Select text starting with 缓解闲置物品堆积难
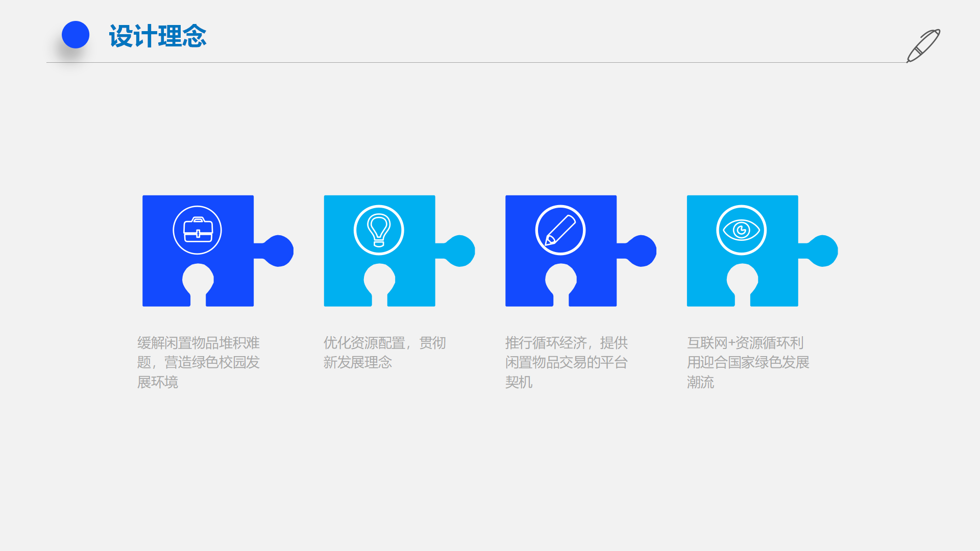980x551 pixels. click(199, 362)
